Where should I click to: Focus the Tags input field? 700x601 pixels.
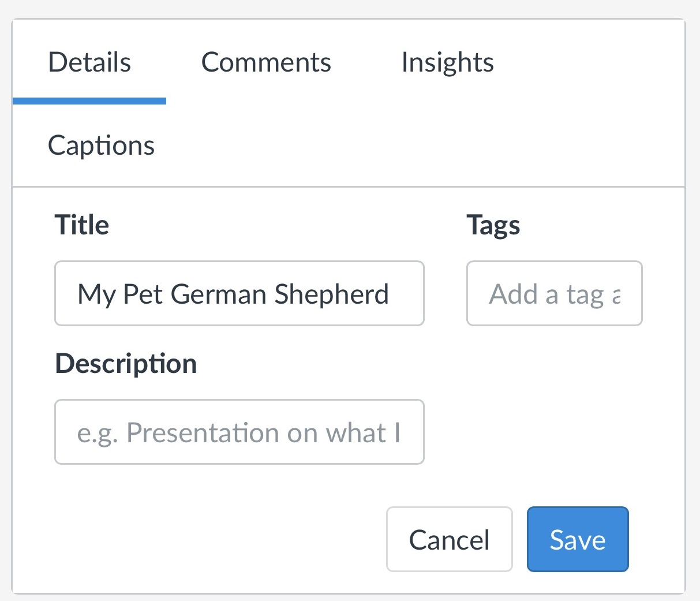pyautogui.click(x=554, y=293)
